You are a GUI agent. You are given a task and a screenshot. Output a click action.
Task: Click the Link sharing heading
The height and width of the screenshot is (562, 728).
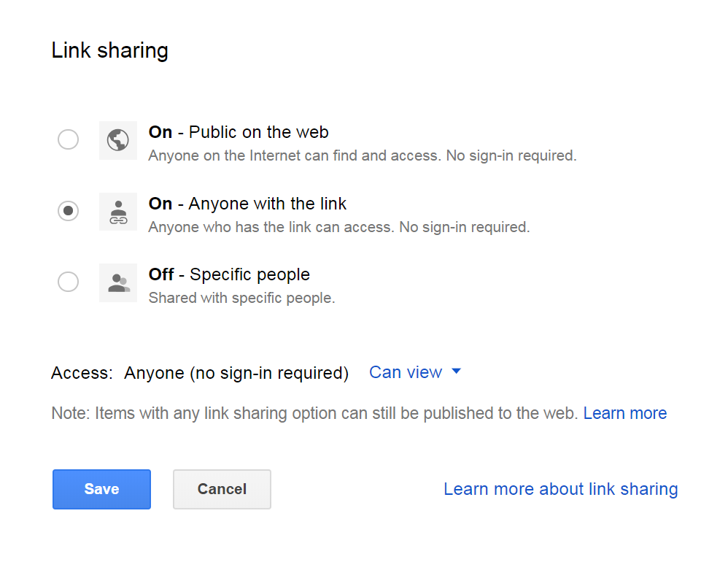point(110,50)
